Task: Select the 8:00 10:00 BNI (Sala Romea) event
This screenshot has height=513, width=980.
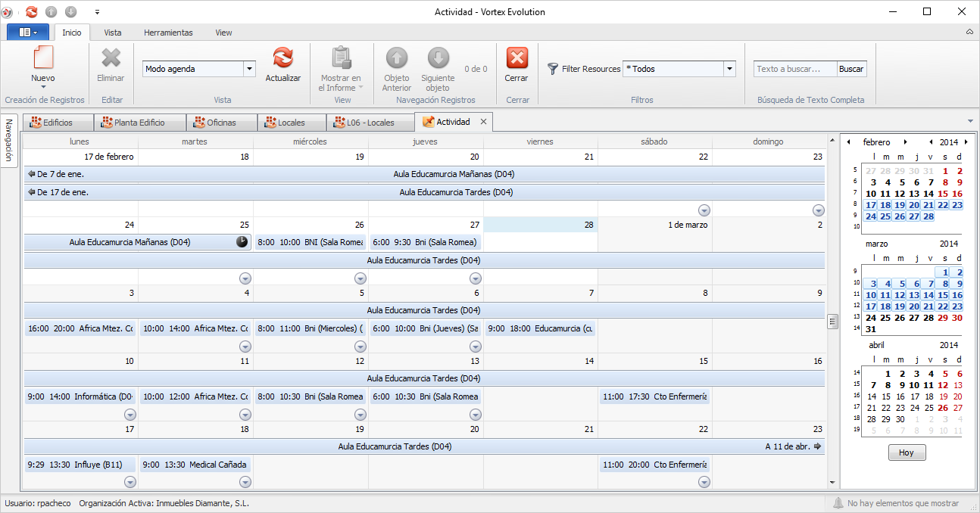Action: tap(310, 242)
